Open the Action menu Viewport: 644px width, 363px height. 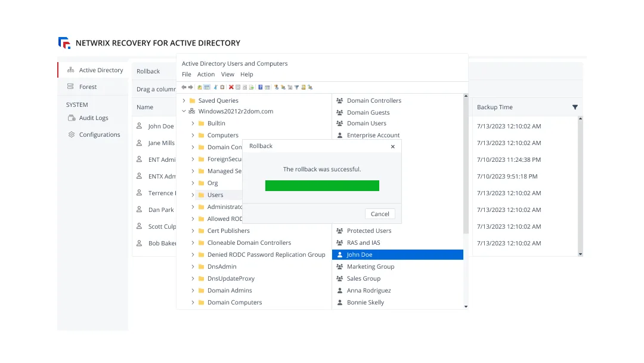click(x=206, y=75)
